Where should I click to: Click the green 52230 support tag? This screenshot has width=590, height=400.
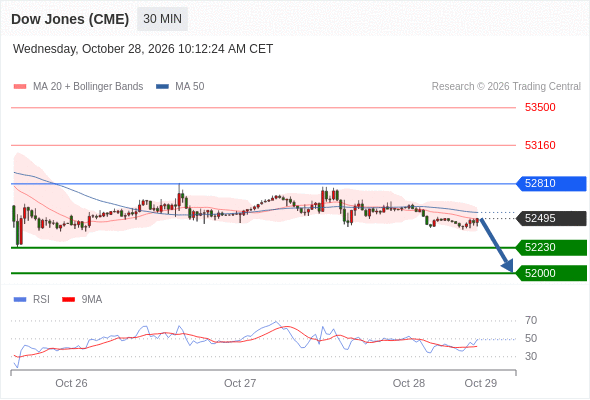(x=551, y=248)
